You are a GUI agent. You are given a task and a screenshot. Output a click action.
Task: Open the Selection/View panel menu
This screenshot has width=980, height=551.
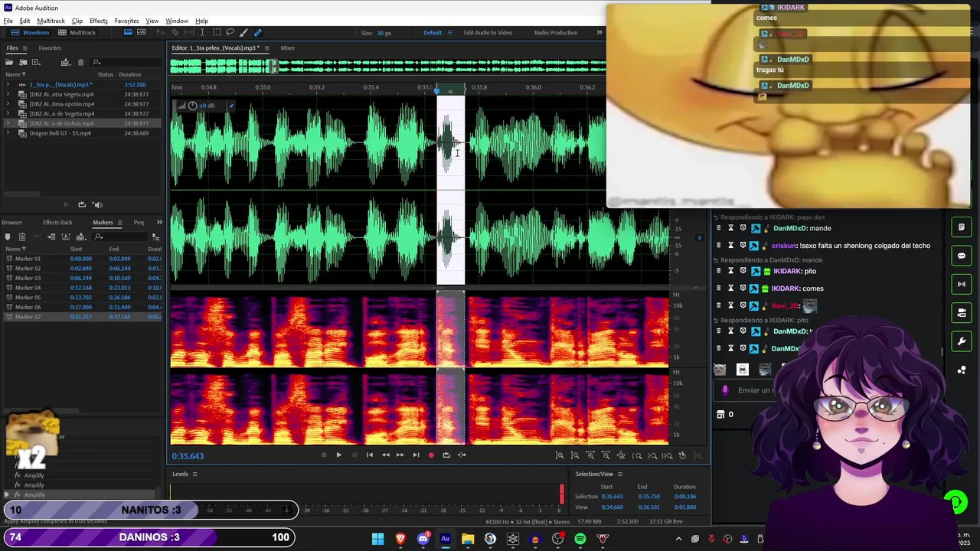point(619,474)
